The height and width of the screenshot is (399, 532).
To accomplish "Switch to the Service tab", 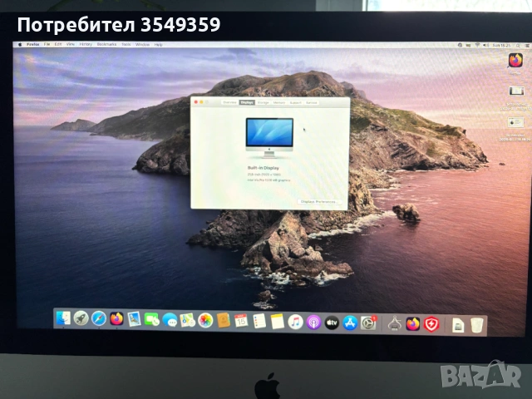I will coord(311,102).
